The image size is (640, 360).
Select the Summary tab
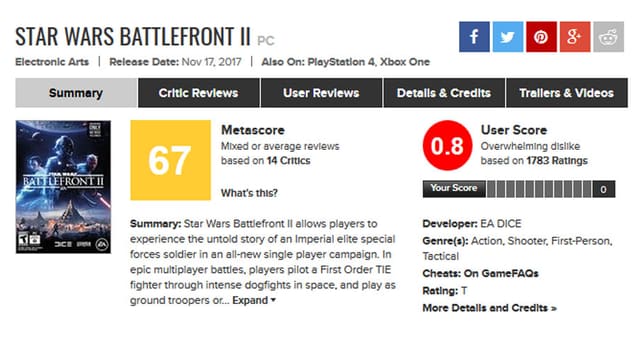76,93
